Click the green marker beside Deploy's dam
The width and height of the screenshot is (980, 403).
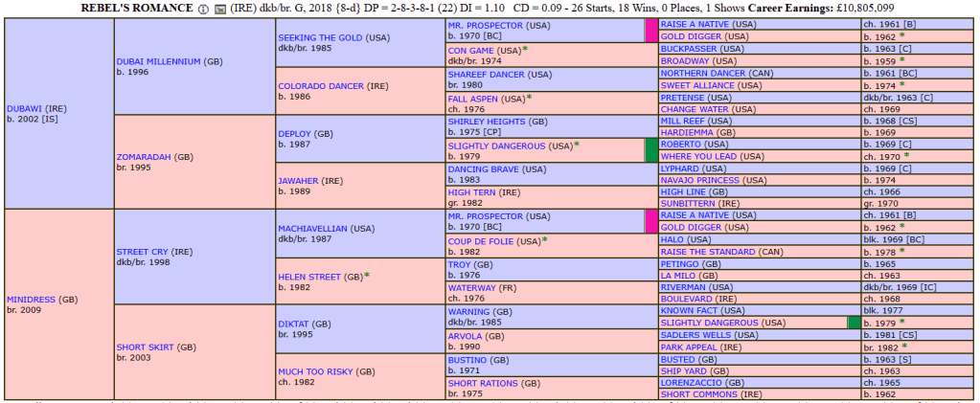pyautogui.click(x=650, y=150)
